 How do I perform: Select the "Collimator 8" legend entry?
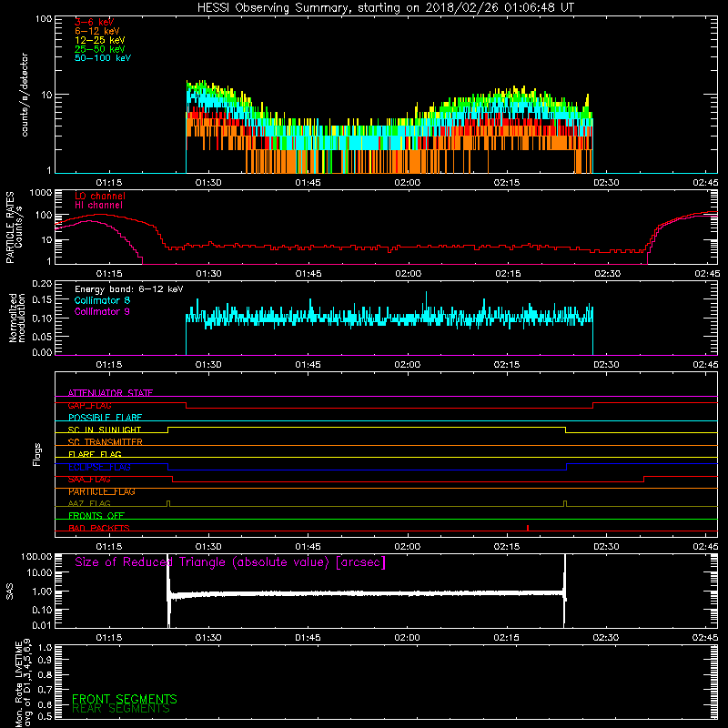[x=102, y=300]
